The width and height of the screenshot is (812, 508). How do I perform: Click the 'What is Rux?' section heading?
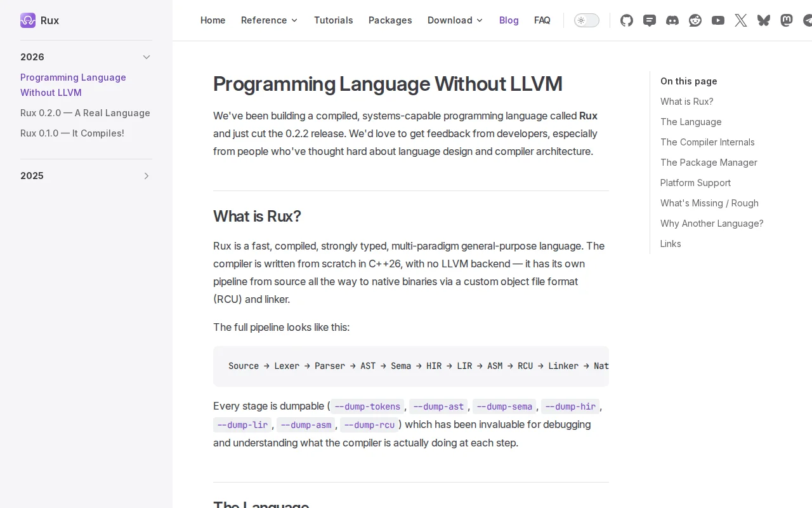257,217
